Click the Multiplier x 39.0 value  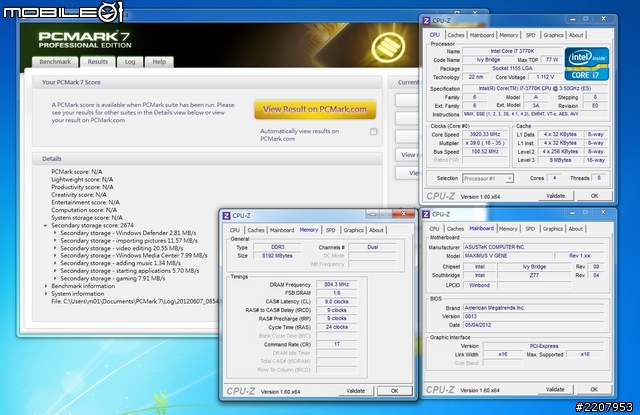[x=484, y=143]
